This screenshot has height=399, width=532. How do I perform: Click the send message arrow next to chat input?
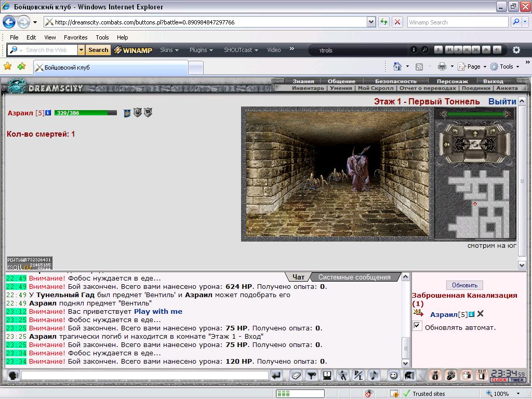tap(276, 375)
